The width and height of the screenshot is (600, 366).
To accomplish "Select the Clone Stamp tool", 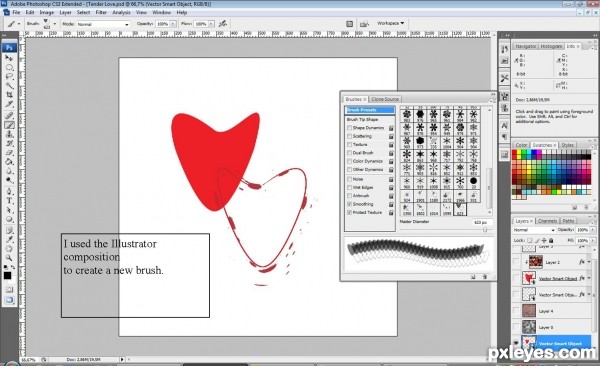I will 9,134.
